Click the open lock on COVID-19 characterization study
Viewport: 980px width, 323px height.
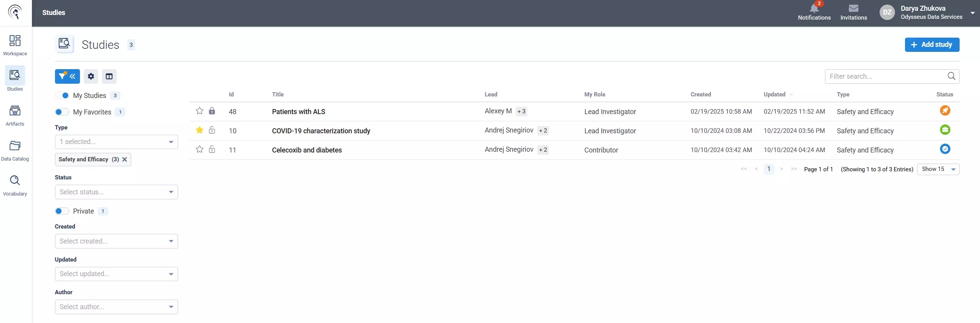click(212, 130)
